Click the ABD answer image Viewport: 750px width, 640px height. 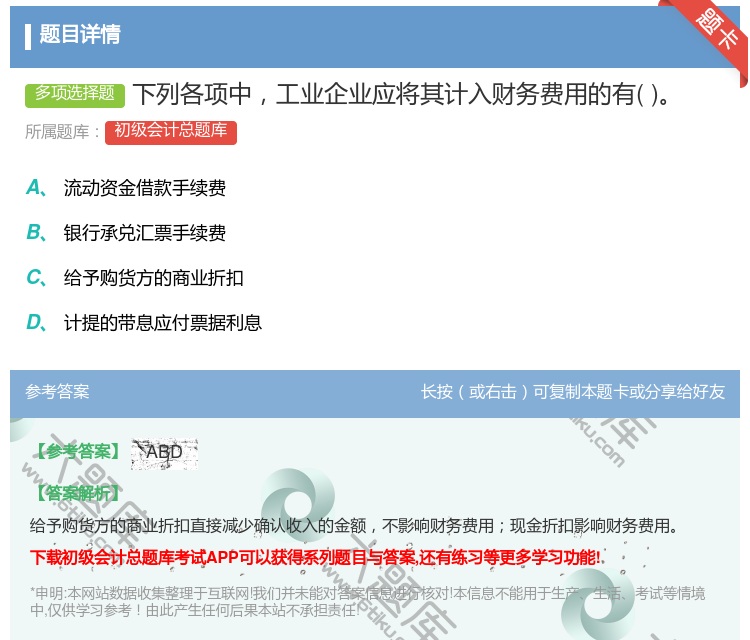click(165, 453)
